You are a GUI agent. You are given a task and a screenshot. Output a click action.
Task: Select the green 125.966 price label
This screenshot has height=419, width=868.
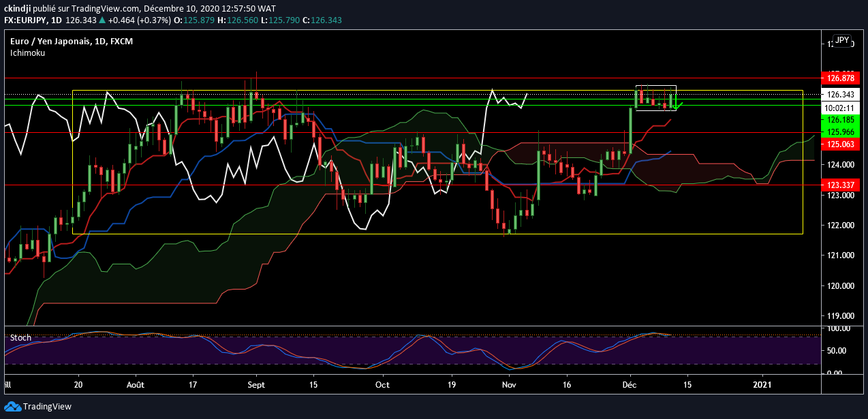pos(841,131)
